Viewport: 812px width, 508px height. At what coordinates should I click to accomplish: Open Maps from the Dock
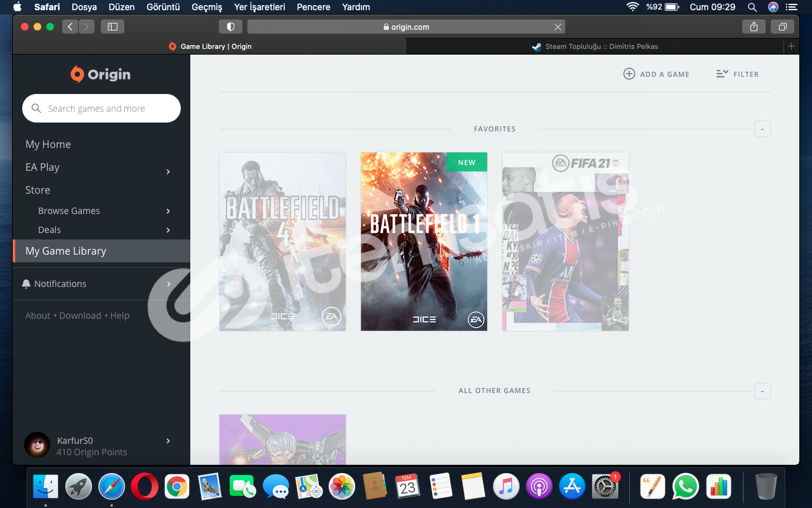(x=308, y=487)
